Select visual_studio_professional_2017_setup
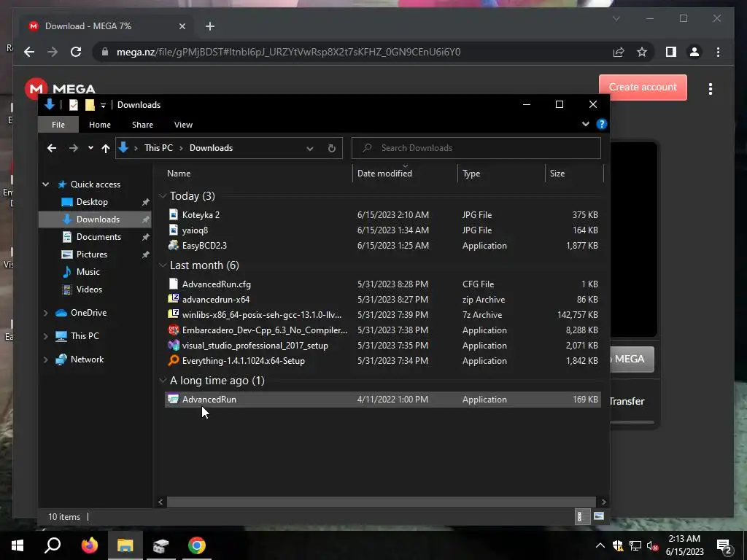Screen dimensions: 747x560 (x=383, y=345)
